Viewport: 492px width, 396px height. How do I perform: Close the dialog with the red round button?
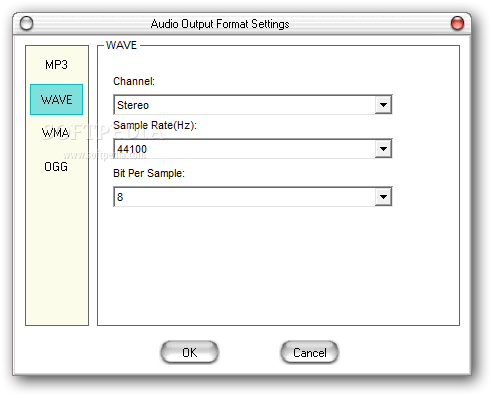click(457, 23)
